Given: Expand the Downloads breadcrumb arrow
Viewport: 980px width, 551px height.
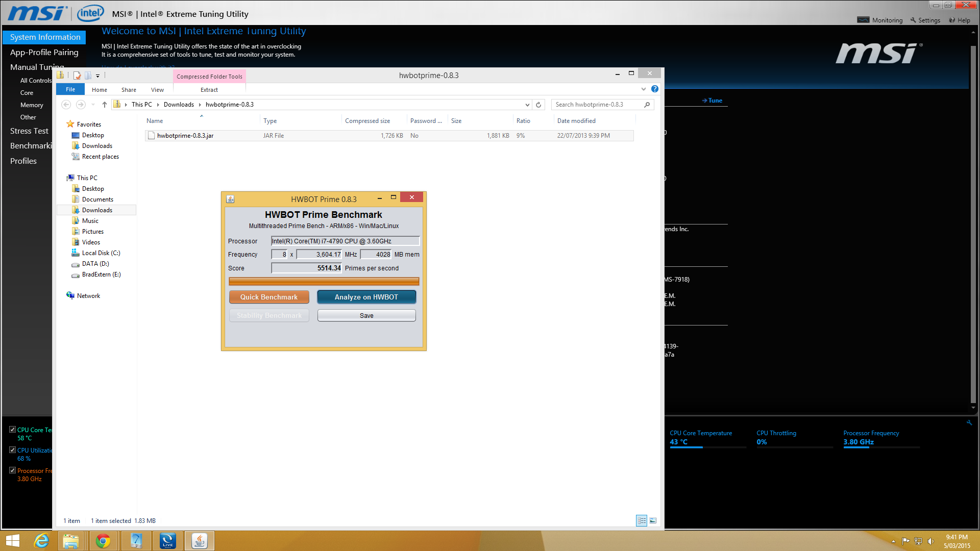Looking at the screenshot, I should pyautogui.click(x=200, y=105).
